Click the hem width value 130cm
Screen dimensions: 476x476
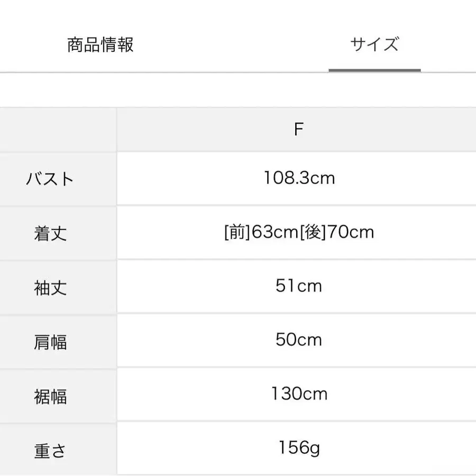click(x=299, y=393)
